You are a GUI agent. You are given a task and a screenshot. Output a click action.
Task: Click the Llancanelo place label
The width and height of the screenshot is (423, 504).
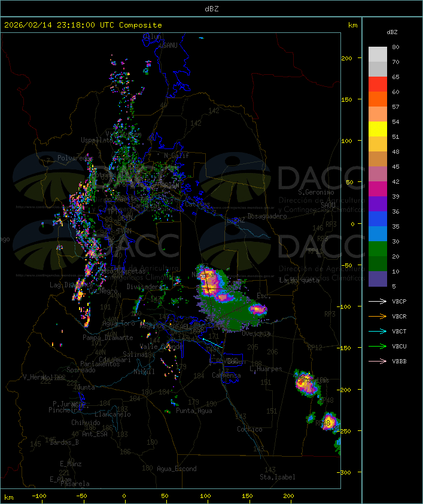112,414
